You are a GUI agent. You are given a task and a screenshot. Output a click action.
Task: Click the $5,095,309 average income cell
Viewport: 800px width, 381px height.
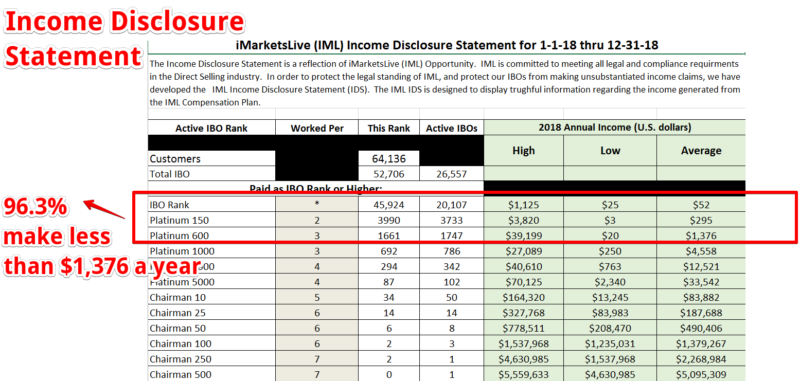[702, 374]
